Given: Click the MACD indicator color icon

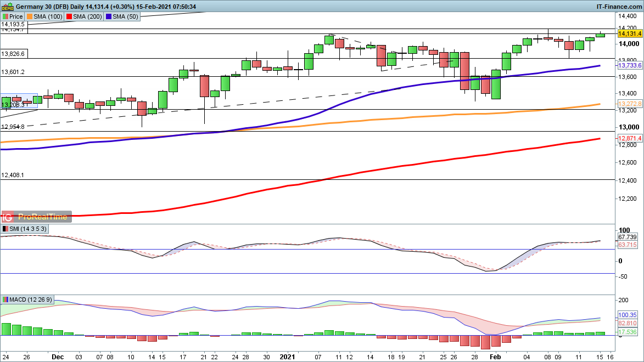Looking at the screenshot, I should click(x=5, y=299).
